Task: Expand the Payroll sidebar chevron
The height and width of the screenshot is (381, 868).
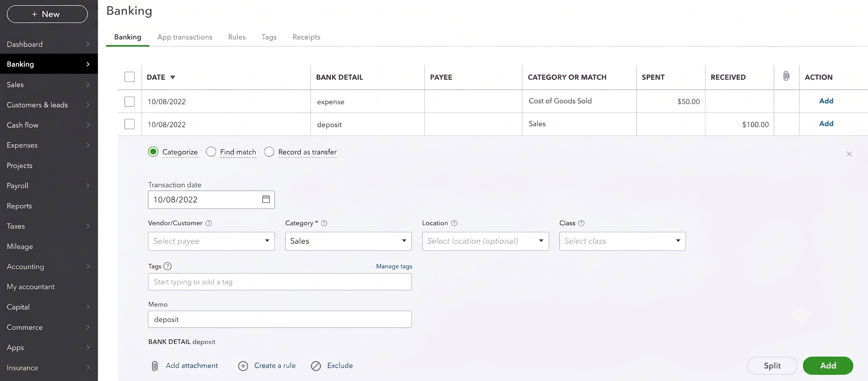Action: 88,186
